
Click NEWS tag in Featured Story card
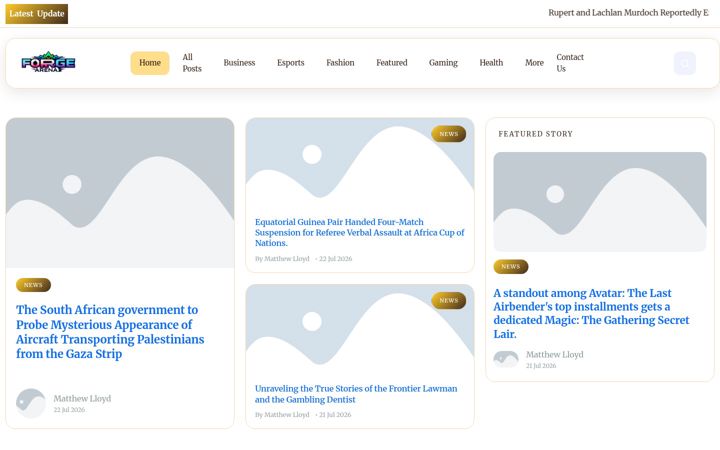511,267
